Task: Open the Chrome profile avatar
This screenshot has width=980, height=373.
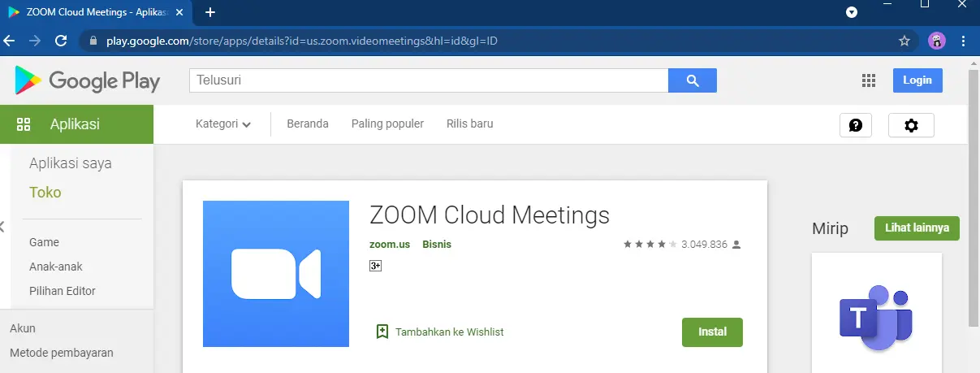Action: (937, 40)
